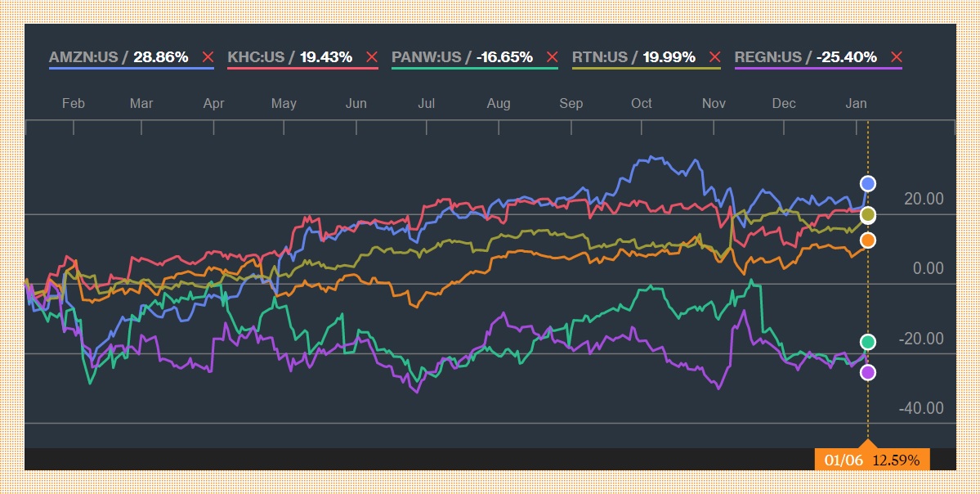Remove REGN:US ticker with red X

coord(897,57)
